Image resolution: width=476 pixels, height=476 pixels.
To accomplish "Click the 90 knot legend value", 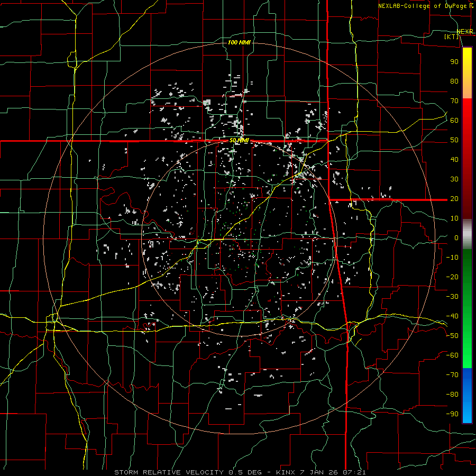I will [x=454, y=62].
